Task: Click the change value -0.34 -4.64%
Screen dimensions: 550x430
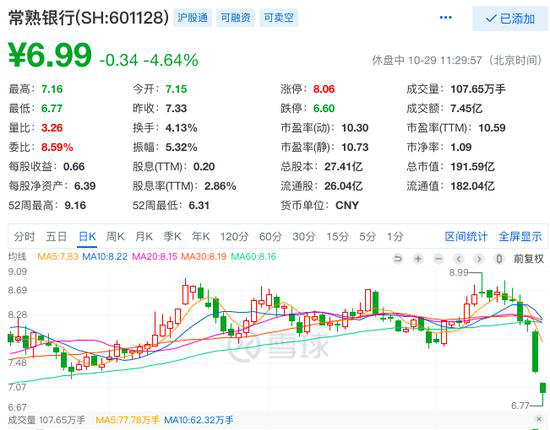Action: (x=149, y=60)
